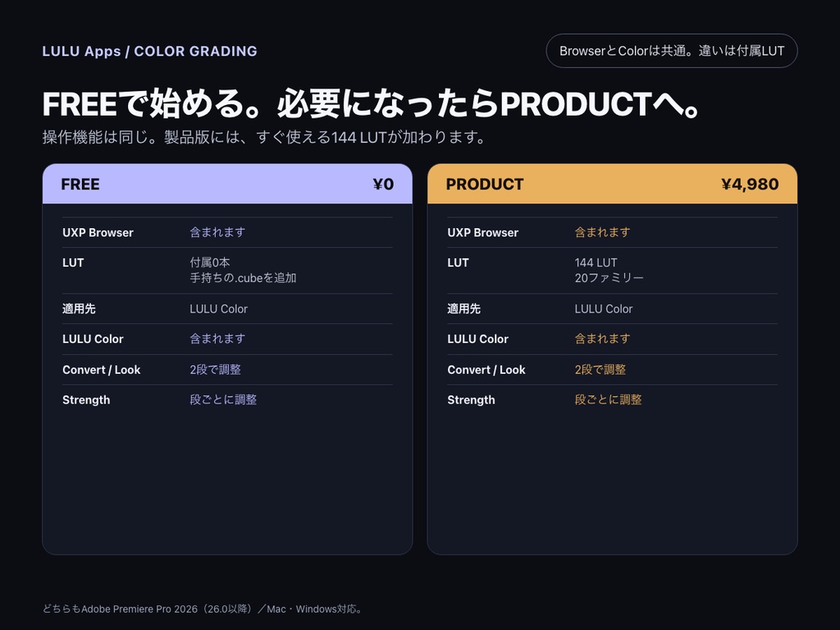Click 含まれます next to LULU Color in PRODUCT
Image resolution: width=840 pixels, height=630 pixels.
[603, 339]
